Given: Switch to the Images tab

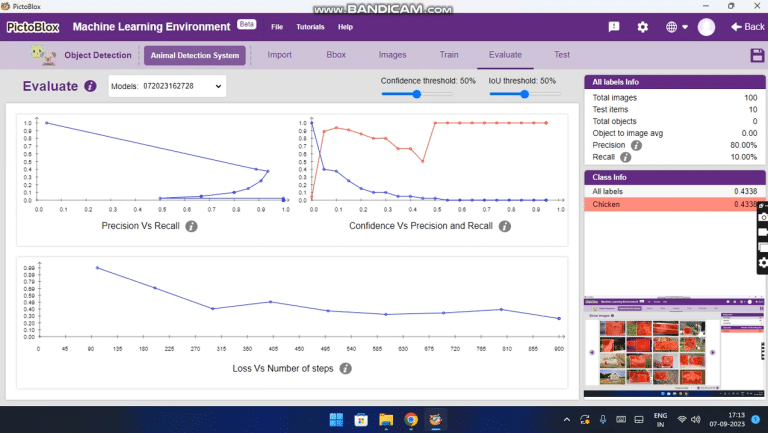Looking at the screenshot, I should click(392, 55).
